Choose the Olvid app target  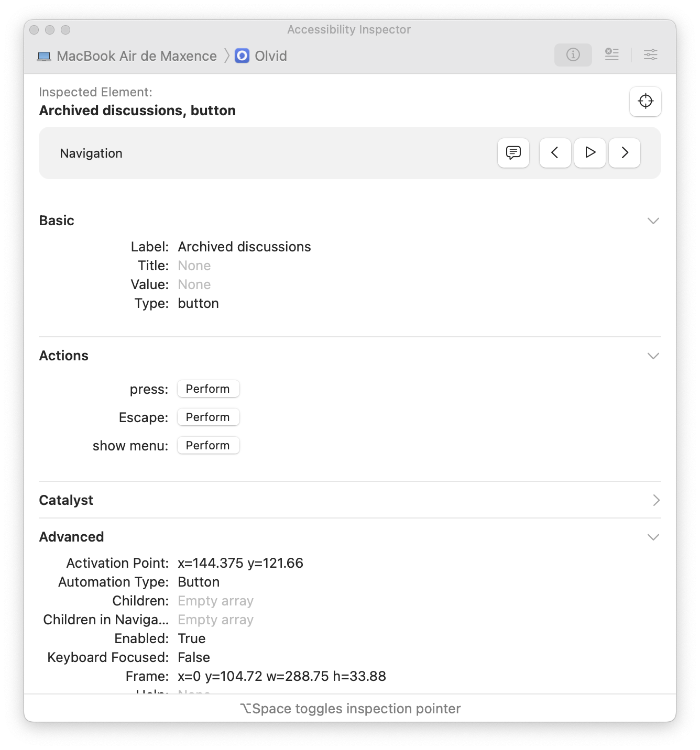pos(261,56)
